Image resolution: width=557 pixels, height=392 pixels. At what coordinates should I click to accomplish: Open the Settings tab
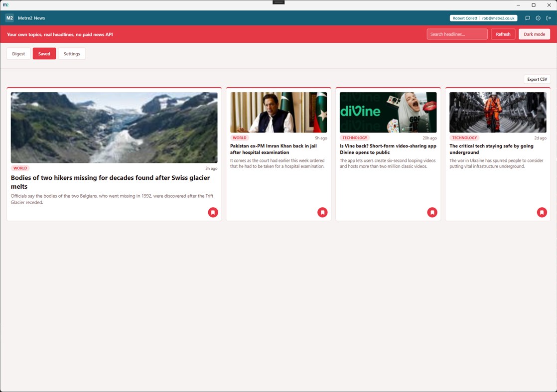72,54
